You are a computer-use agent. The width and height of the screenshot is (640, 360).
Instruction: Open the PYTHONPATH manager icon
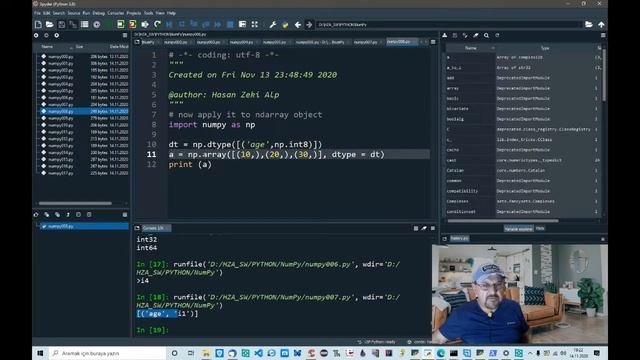285,24
